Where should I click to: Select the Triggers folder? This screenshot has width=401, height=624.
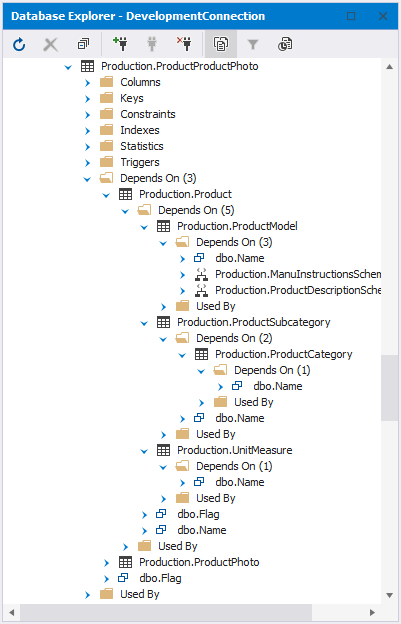(140, 162)
